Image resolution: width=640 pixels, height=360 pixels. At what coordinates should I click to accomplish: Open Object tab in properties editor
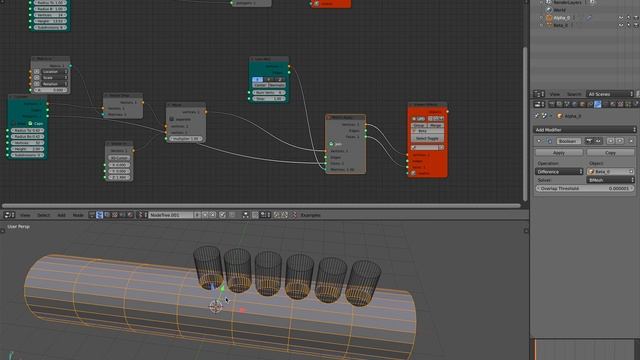pyautogui.click(x=582, y=105)
